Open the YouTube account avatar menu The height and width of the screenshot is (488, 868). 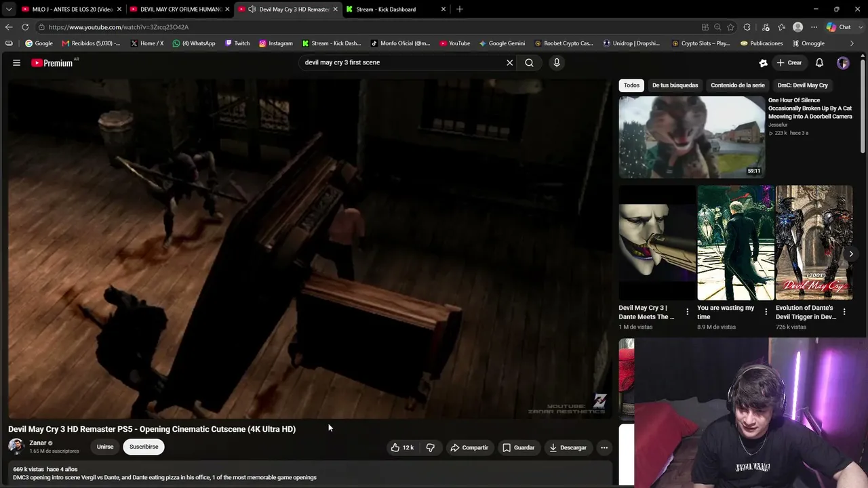(x=843, y=63)
